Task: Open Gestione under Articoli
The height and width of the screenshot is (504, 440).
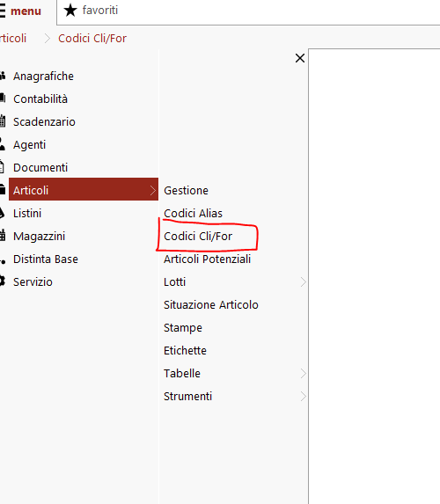Action: pyautogui.click(x=187, y=191)
